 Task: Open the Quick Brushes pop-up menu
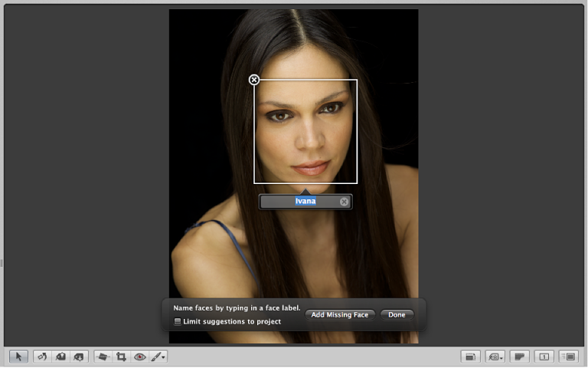click(x=158, y=356)
